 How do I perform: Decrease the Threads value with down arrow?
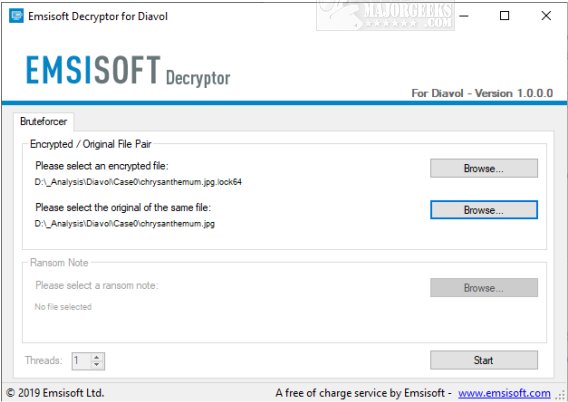(96, 364)
